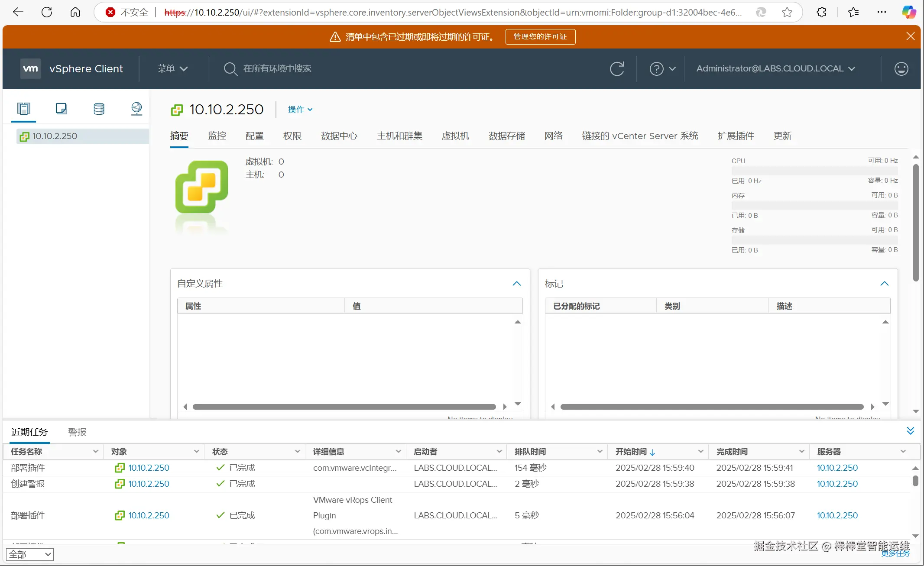Collapse the recent tasks panel with double chevron

point(910,431)
